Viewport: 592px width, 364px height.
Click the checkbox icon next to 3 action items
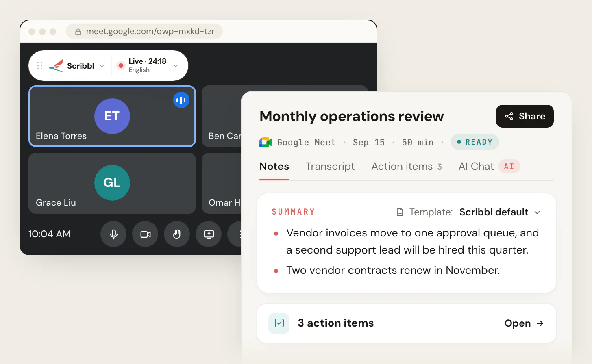click(x=279, y=323)
